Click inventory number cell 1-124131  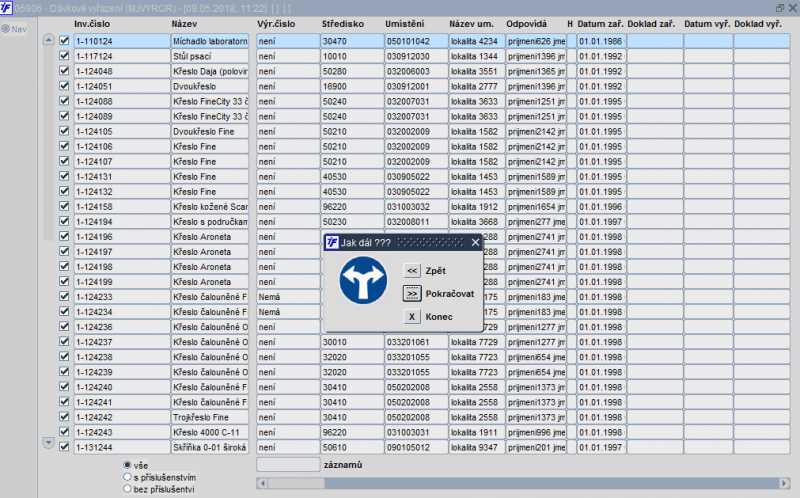coord(122,177)
